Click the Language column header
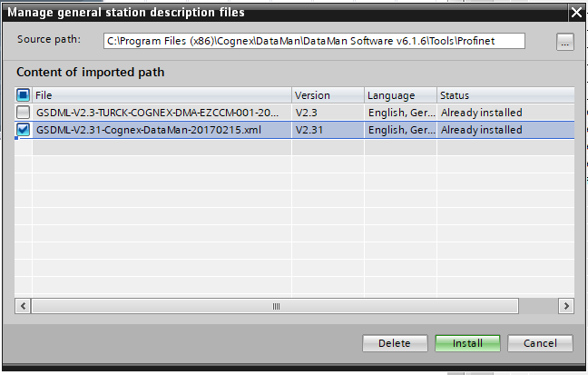Viewport: 588px width, 375px height. tap(399, 95)
